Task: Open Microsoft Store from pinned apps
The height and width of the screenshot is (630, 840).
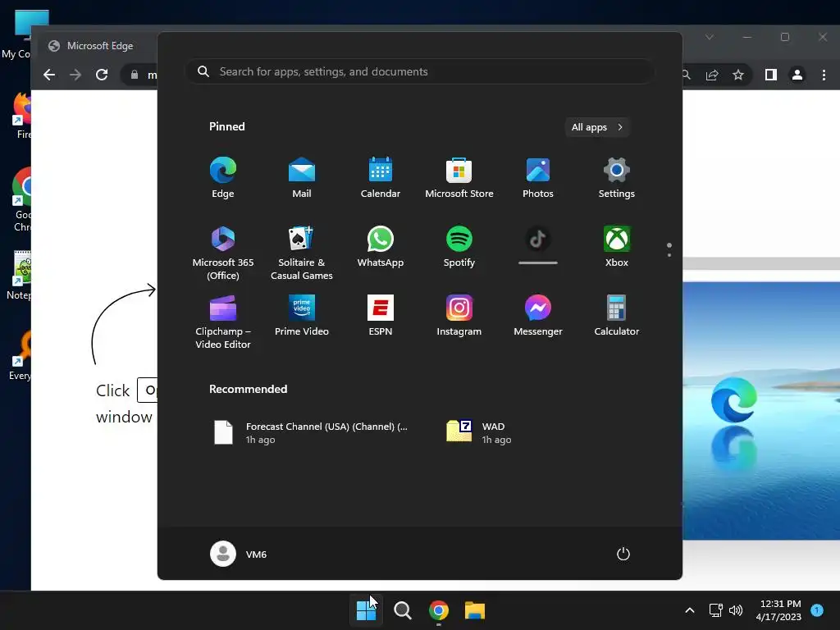Action: 459,178
